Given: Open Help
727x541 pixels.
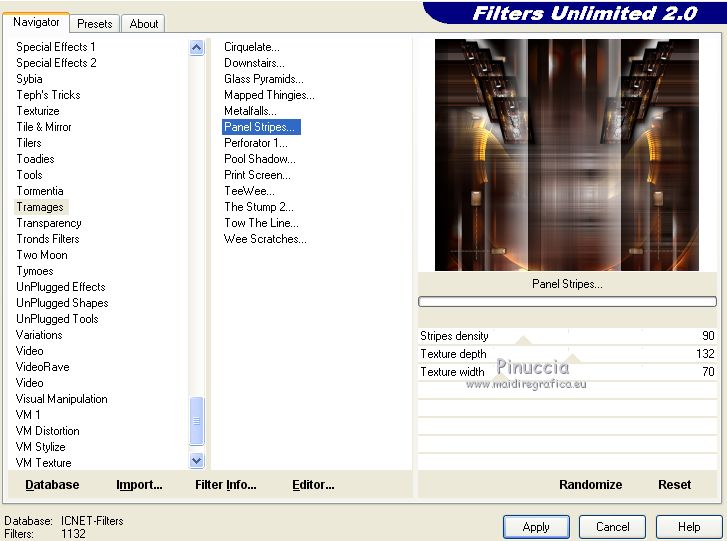Looking at the screenshot, I should pyautogui.click(x=689, y=527).
